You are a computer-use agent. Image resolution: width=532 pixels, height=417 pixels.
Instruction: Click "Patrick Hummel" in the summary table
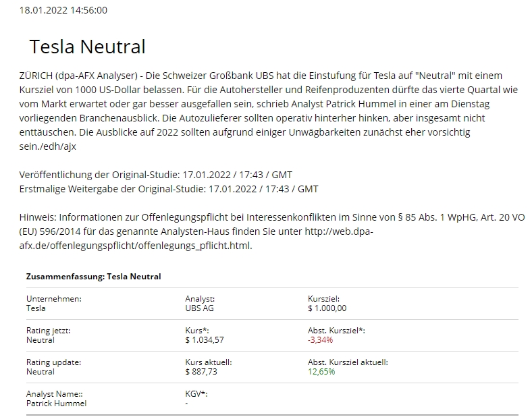[56, 404]
